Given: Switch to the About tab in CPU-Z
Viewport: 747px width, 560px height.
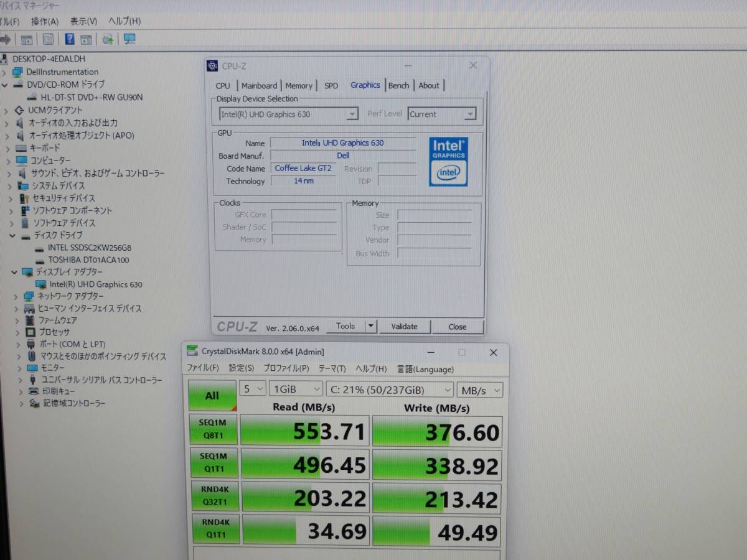Looking at the screenshot, I should click(429, 86).
